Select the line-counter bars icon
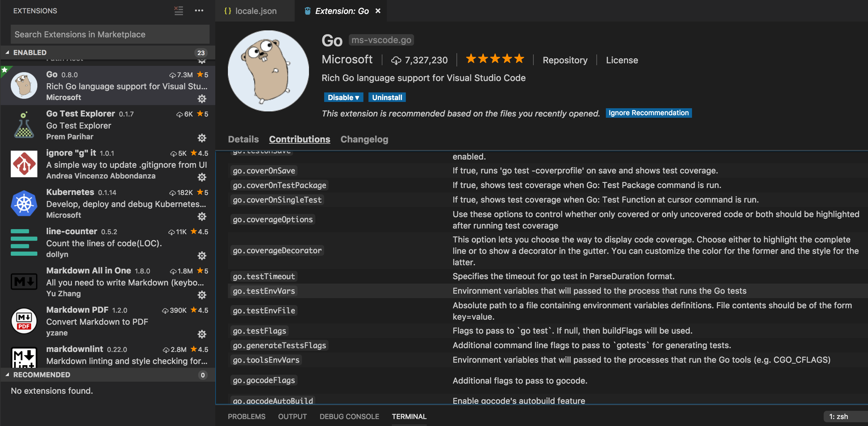The height and width of the screenshot is (426, 868). coord(24,242)
